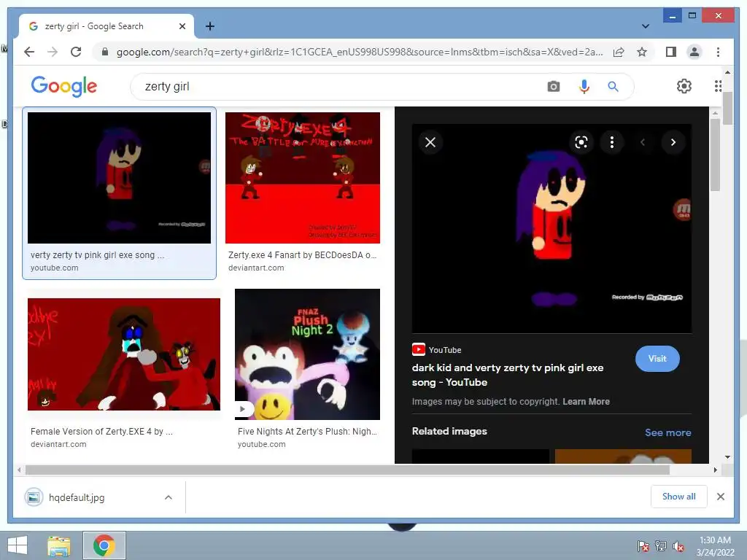Open Female Version of Zerty.EXE 4 thumbnail
This screenshot has width=747, height=560.
pos(124,354)
